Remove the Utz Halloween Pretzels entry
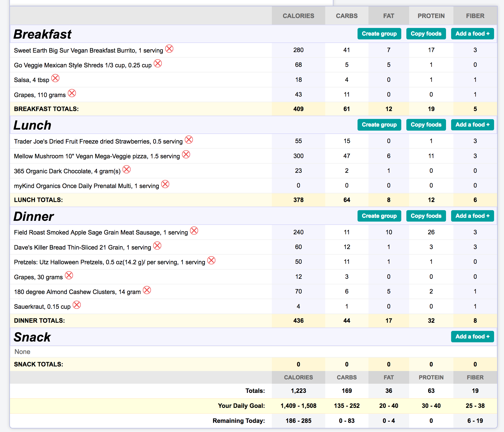 coord(211,260)
